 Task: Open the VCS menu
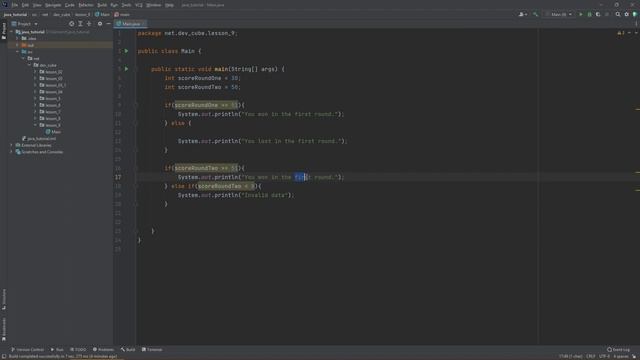(139, 5)
